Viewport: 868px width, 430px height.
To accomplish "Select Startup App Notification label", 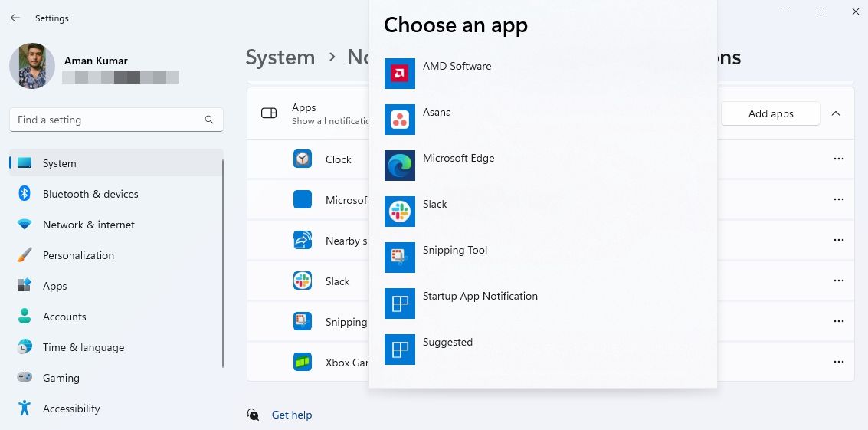I will click(x=480, y=296).
